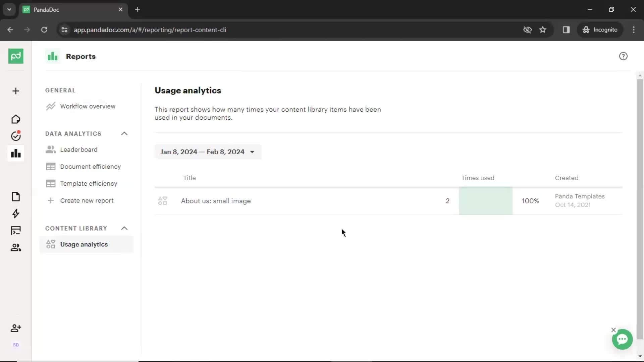
Task: Toggle the help question mark icon top right
Action: pos(623,56)
